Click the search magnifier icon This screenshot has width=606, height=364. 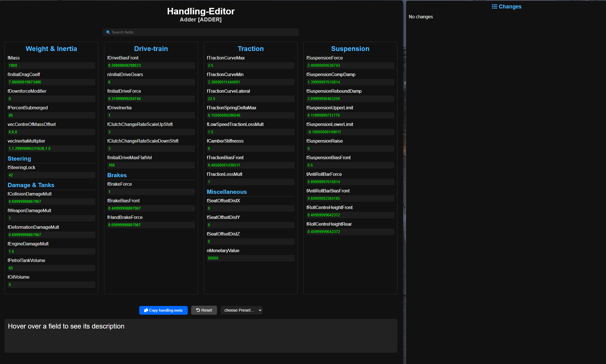[108, 32]
